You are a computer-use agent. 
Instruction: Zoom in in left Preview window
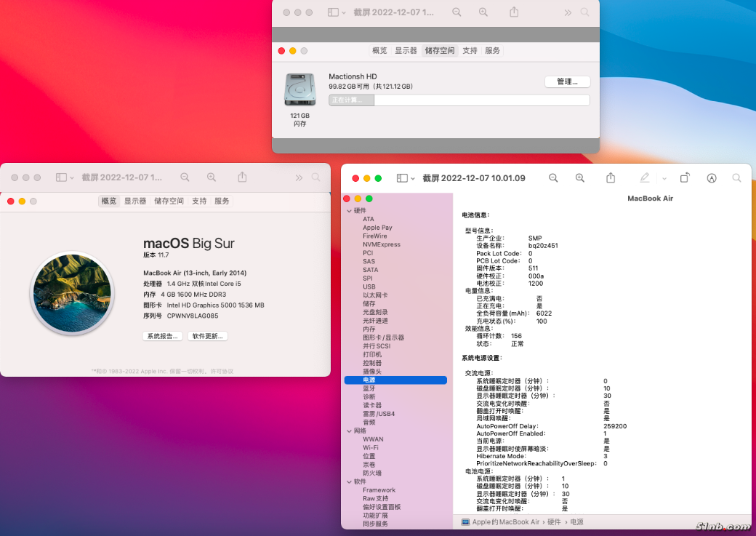click(x=212, y=177)
